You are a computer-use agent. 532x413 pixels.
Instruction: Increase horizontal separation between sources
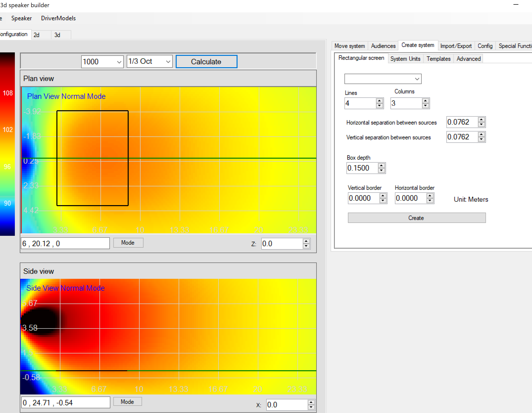[481, 120]
